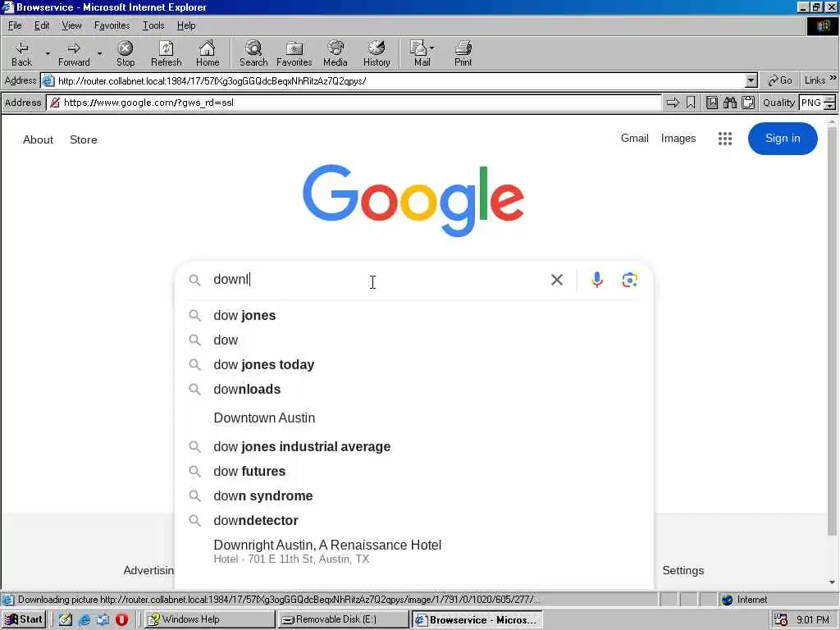The height and width of the screenshot is (630, 840).
Task: Refresh the current page
Action: click(166, 54)
